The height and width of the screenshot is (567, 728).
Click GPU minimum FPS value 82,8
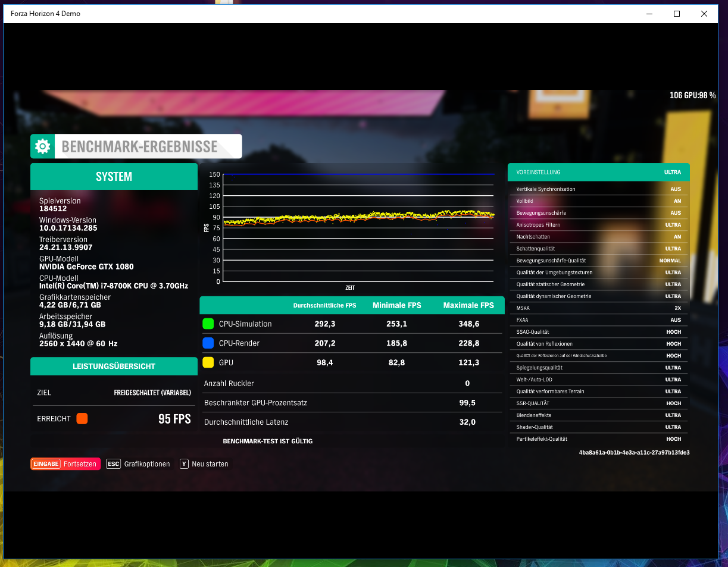point(396,362)
